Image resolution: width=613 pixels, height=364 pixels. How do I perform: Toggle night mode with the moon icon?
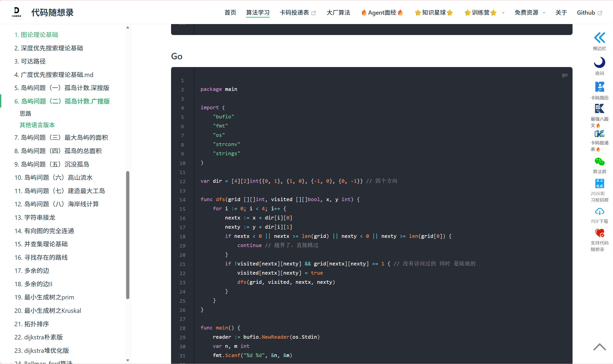coord(599,62)
